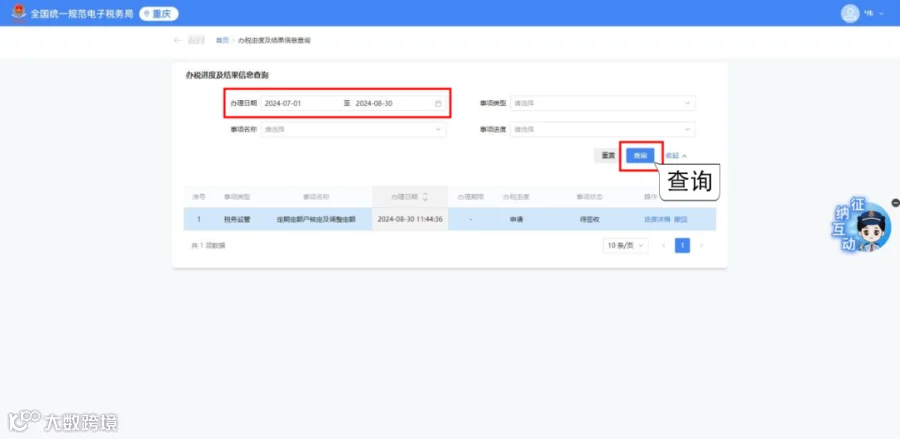Click the blue 查询 button
The width and height of the screenshot is (900, 439).
pyautogui.click(x=640, y=156)
